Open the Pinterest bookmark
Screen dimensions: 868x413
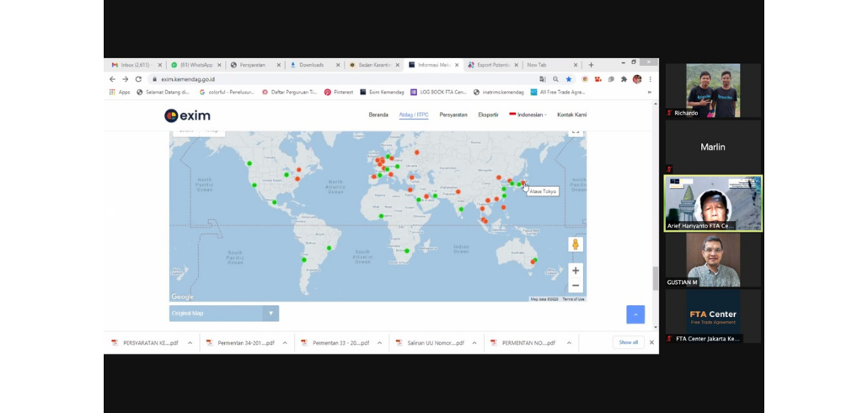(339, 92)
